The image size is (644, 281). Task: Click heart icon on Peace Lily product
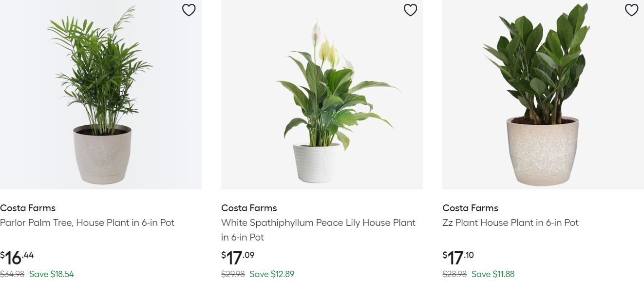tap(410, 10)
